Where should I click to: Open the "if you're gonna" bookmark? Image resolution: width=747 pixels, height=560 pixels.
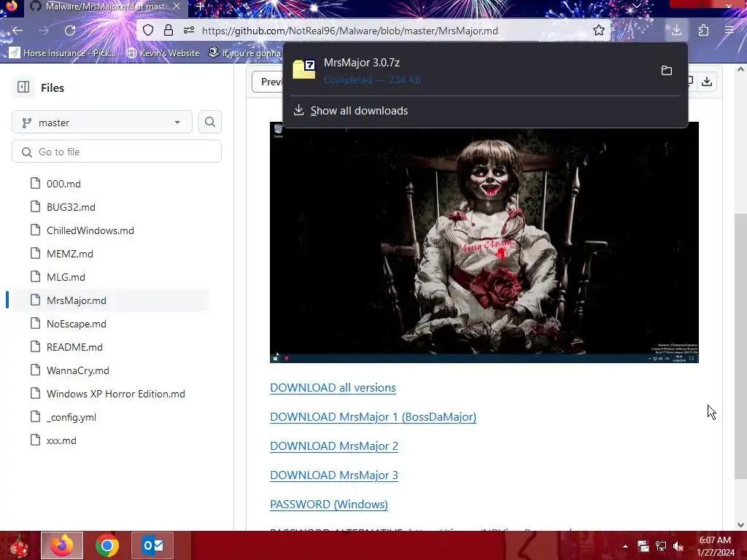coord(245,52)
